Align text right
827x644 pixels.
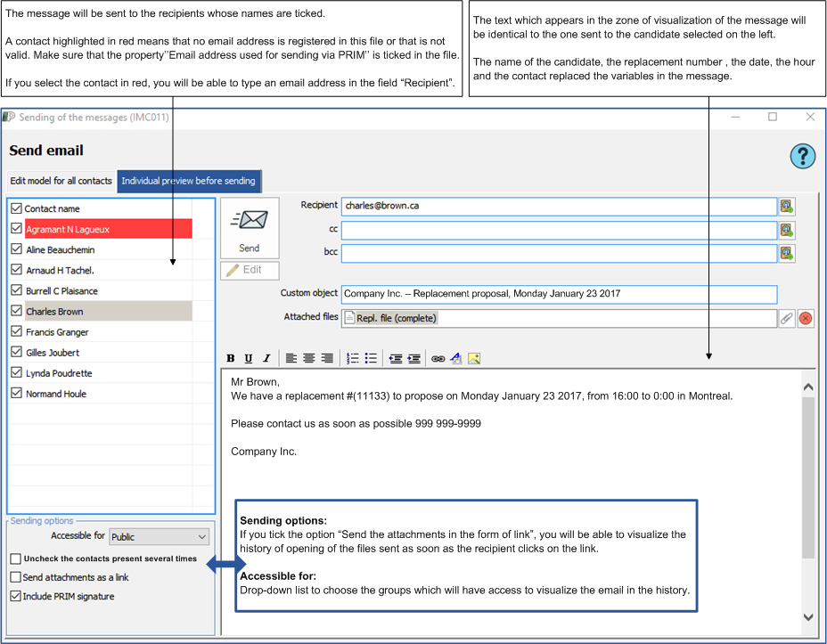327,358
